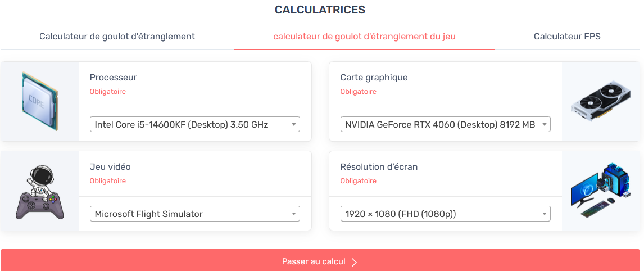Click the CALCULATRICES section title
The width and height of the screenshot is (644, 271).
click(x=320, y=10)
